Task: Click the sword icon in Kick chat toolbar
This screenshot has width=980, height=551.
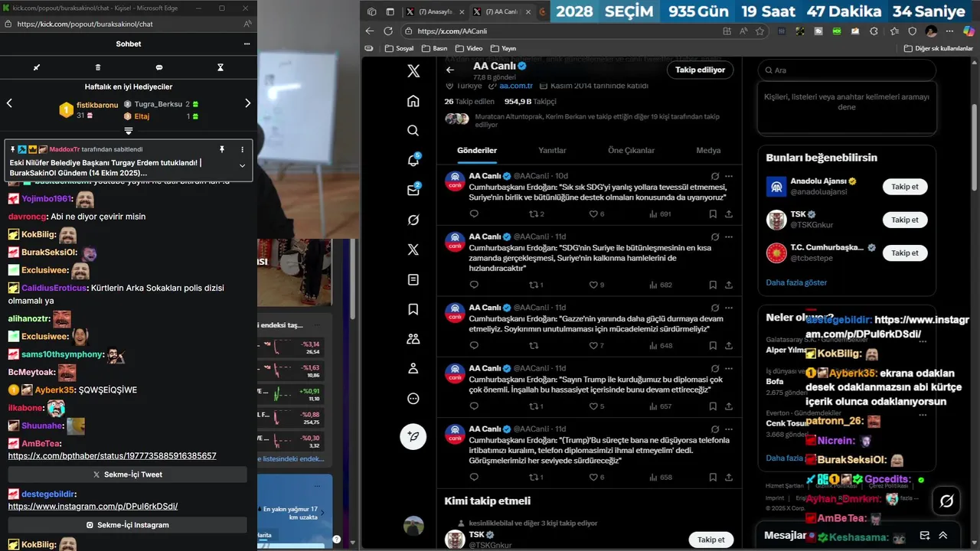Action: click(37, 67)
